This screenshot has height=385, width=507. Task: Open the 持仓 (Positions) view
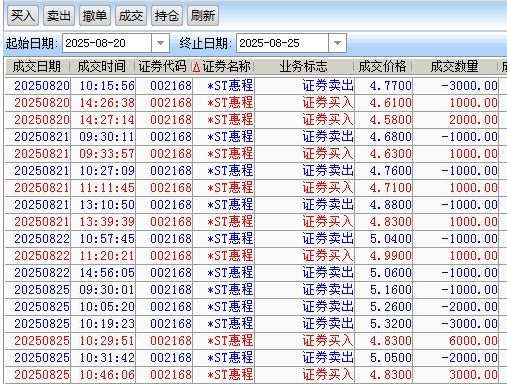tap(167, 16)
